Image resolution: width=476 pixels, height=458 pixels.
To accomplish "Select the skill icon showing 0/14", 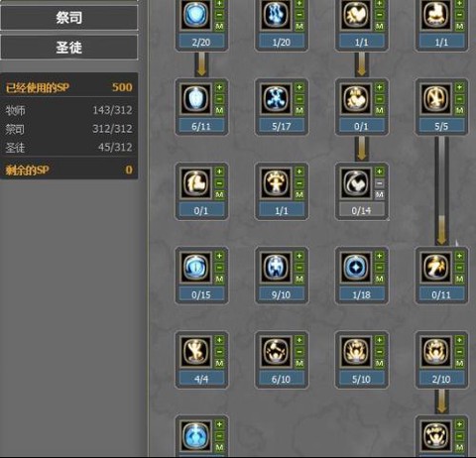I will 356,182.
